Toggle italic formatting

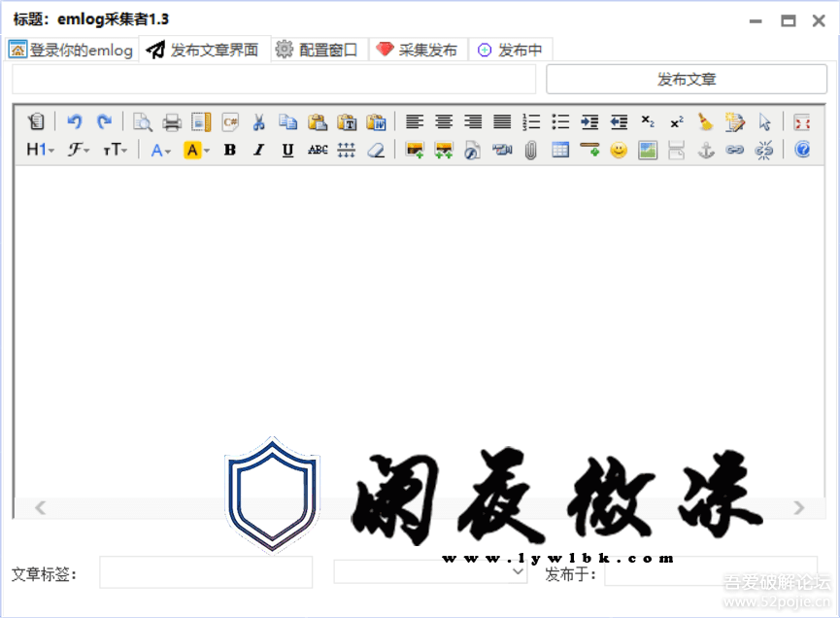pos(258,150)
